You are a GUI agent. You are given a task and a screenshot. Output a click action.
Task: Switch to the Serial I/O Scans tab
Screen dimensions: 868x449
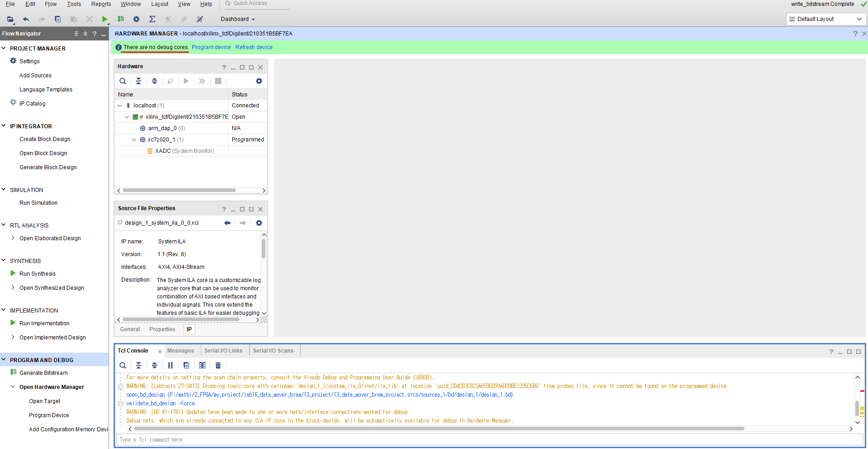point(273,351)
